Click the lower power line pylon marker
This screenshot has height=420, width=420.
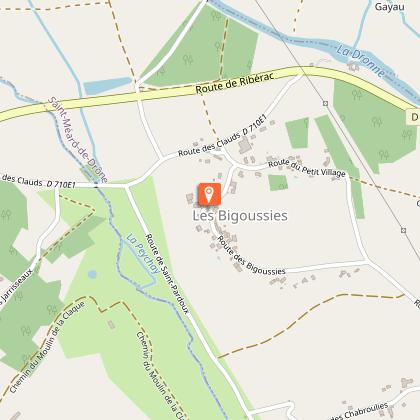(x=404, y=230)
